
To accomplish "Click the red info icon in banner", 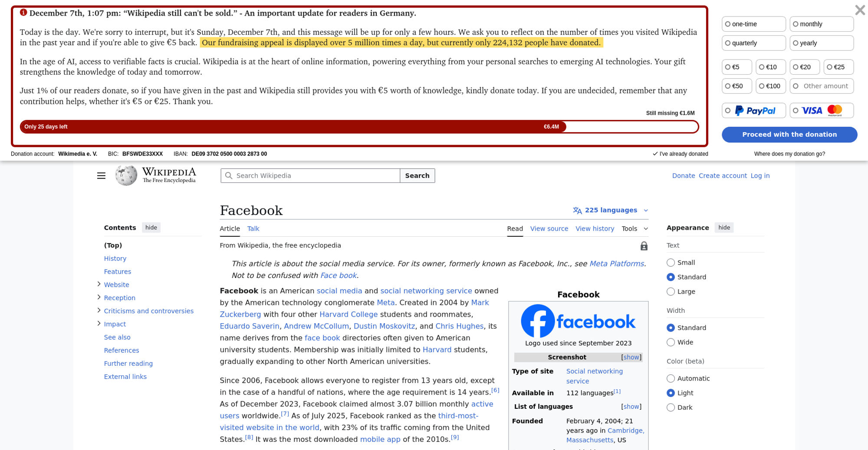I will (x=23, y=13).
